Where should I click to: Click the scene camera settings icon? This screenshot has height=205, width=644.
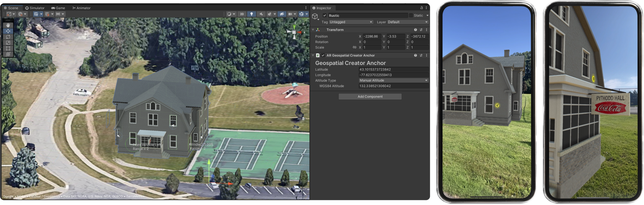tap(290, 14)
